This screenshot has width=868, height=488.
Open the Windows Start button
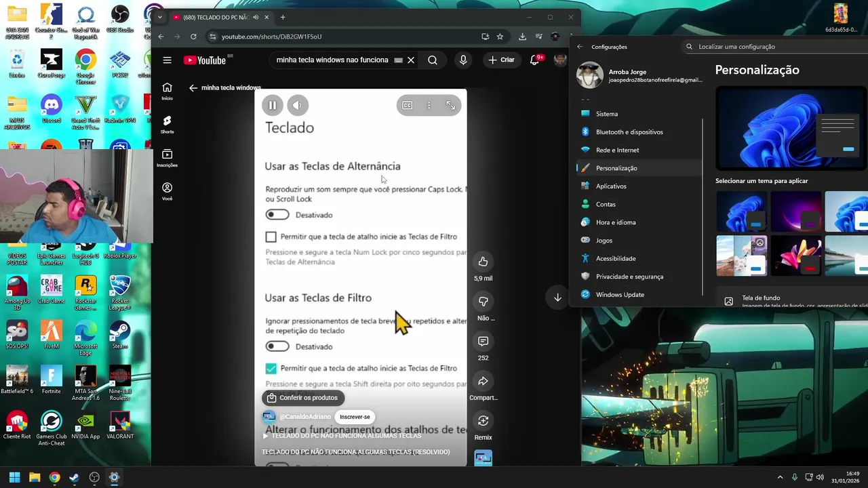coord(14,477)
